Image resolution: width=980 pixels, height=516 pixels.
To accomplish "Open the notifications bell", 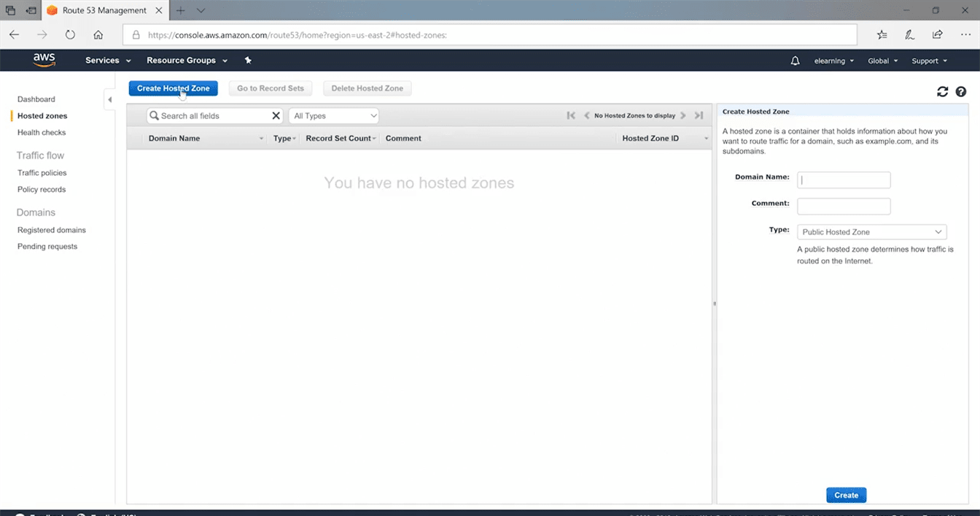I will [x=795, y=61].
